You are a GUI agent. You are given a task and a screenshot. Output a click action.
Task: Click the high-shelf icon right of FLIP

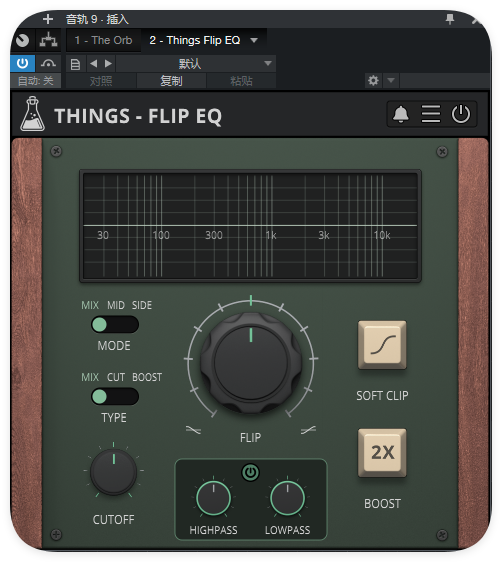[309, 430]
